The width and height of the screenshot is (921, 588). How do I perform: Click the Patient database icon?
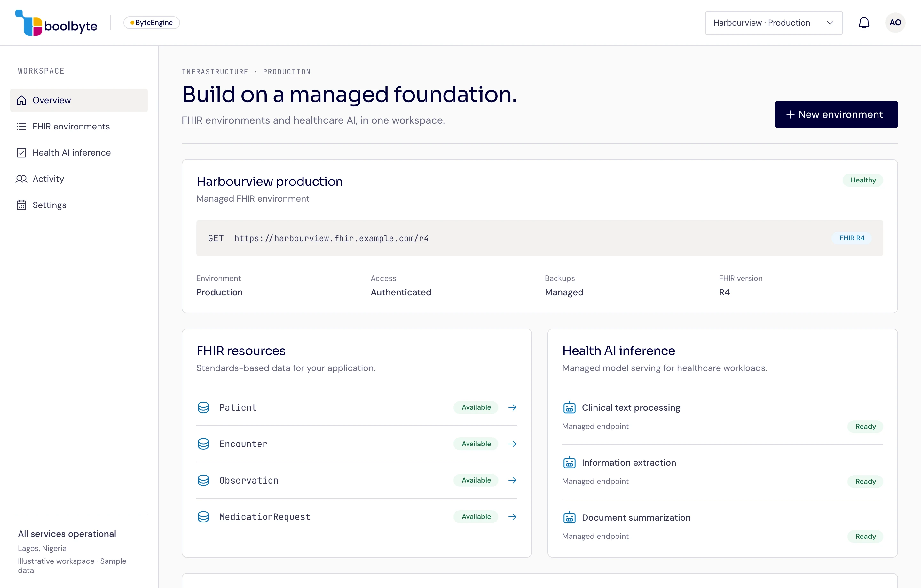coord(203,407)
